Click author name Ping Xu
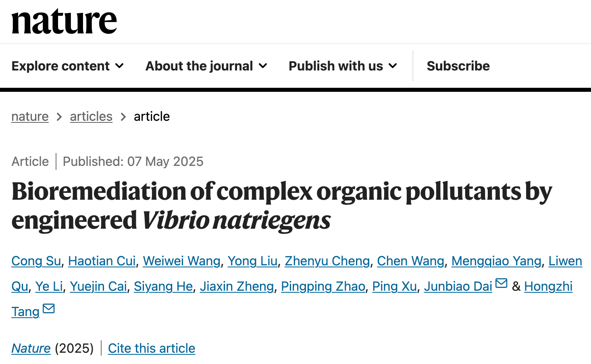Screen dimensions: 591x364 tap(394, 287)
